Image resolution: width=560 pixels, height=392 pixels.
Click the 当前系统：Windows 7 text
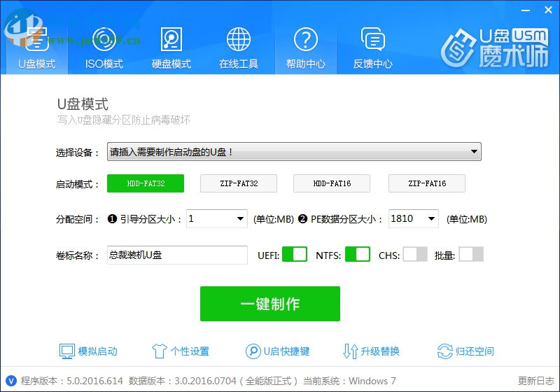tap(349, 381)
